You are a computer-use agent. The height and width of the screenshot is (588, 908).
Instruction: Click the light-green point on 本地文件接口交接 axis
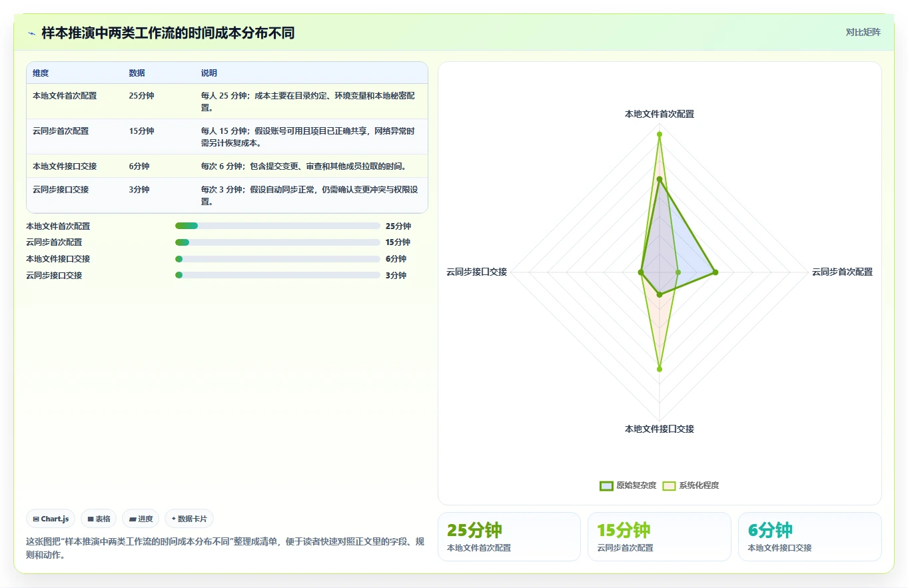660,368
